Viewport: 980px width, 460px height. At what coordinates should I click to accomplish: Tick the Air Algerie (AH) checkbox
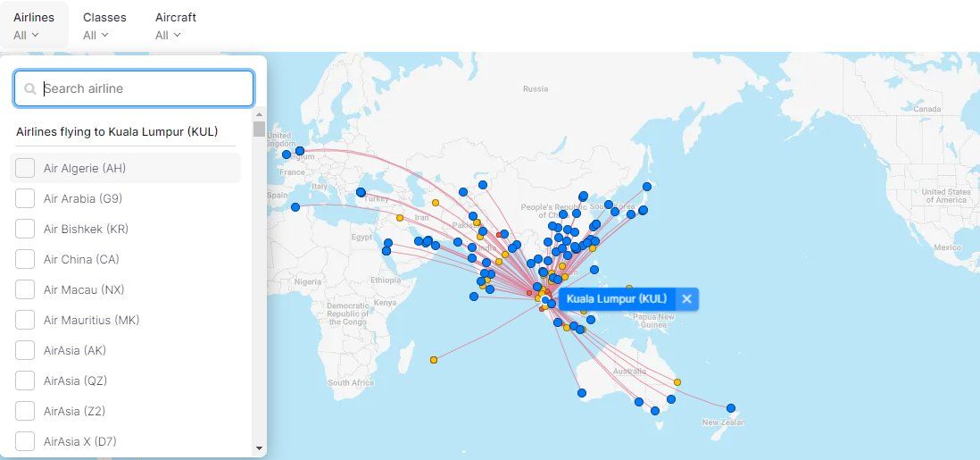click(x=26, y=168)
